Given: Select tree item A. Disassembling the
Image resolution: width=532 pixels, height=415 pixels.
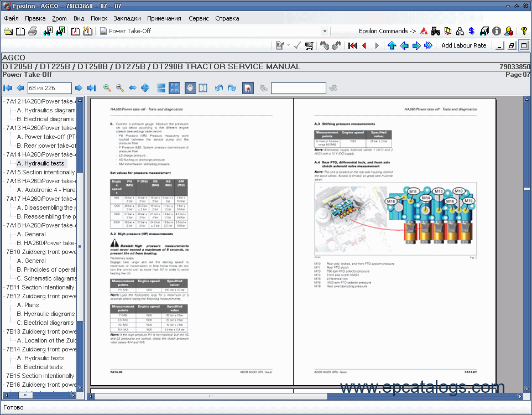Looking at the screenshot, I should [46, 207].
